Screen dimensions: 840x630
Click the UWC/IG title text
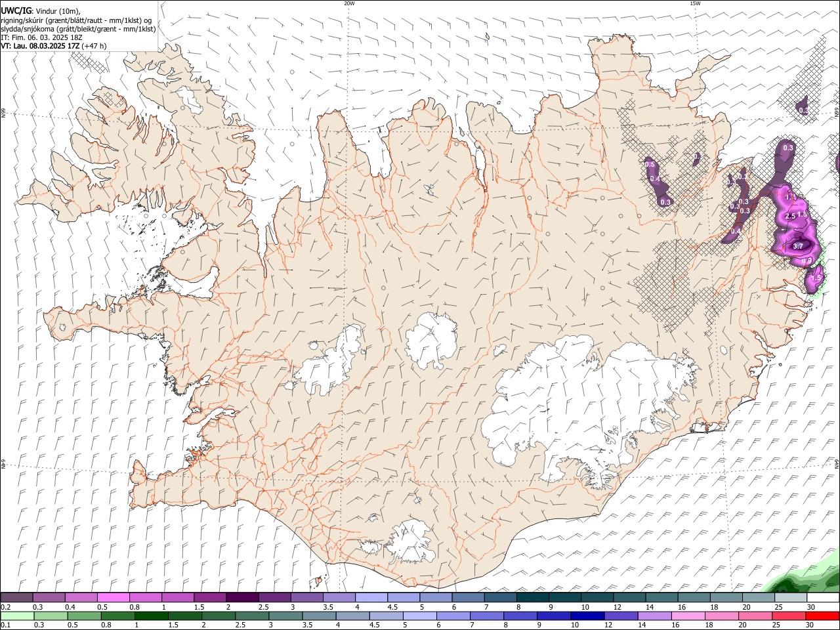click(x=16, y=10)
